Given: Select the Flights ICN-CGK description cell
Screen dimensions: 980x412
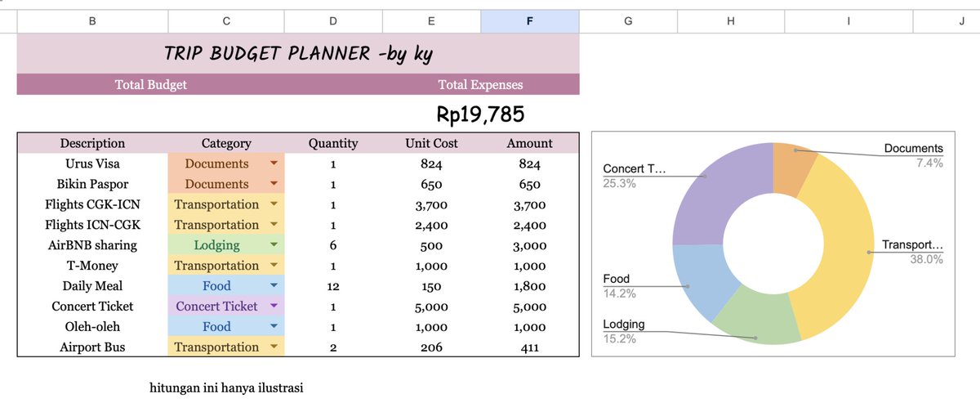Looking at the screenshot, I should coord(92,225).
